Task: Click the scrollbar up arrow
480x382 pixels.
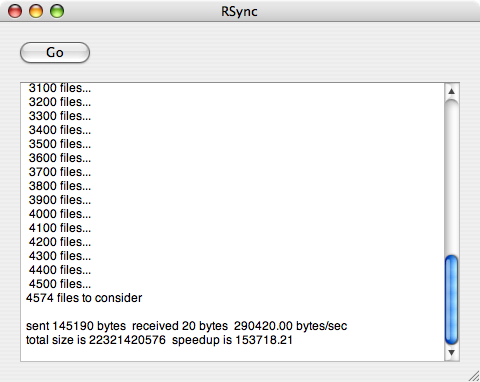Action: pyautogui.click(x=452, y=91)
